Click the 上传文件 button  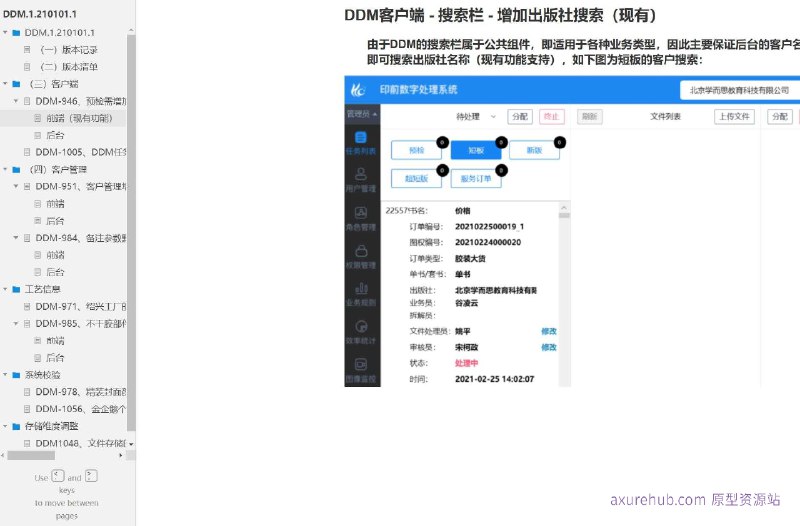(734, 117)
